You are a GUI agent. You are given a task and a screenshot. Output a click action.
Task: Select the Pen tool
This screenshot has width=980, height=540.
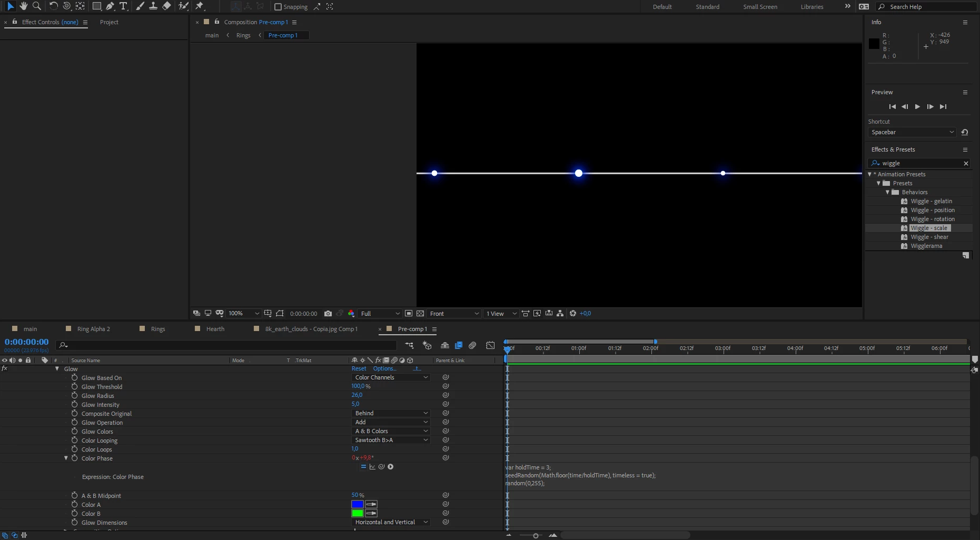[110, 6]
